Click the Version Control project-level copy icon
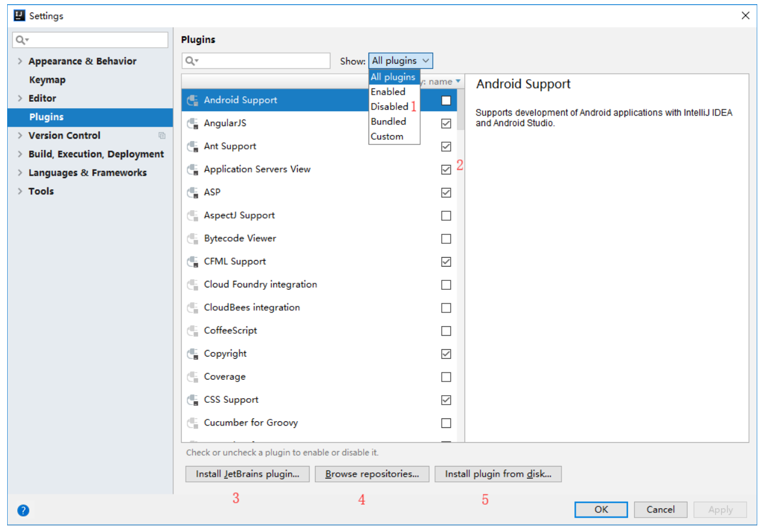 (162, 136)
